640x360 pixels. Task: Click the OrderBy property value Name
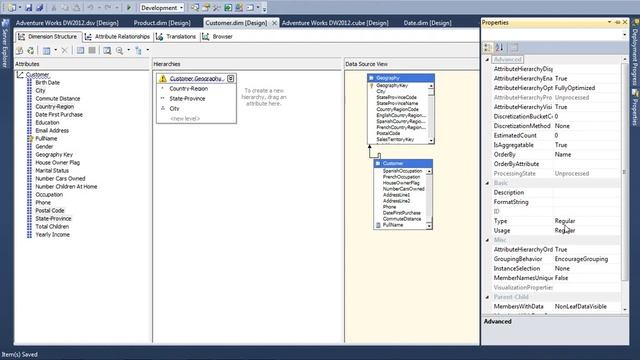563,155
